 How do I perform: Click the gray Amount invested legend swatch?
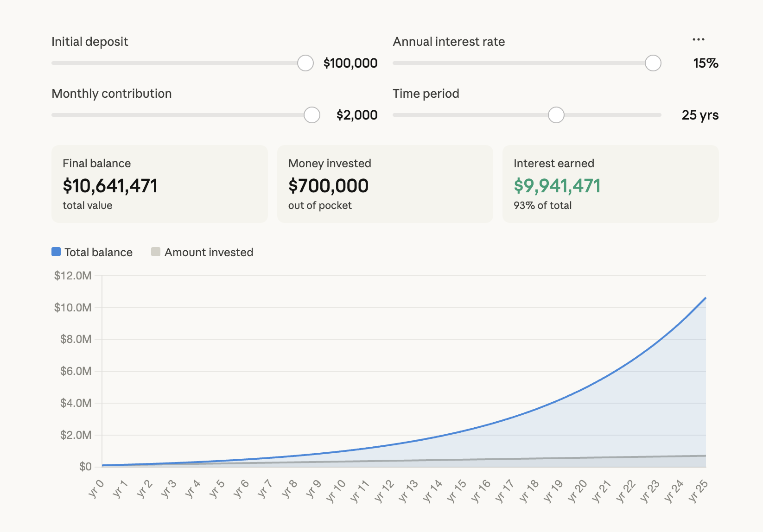(x=156, y=252)
